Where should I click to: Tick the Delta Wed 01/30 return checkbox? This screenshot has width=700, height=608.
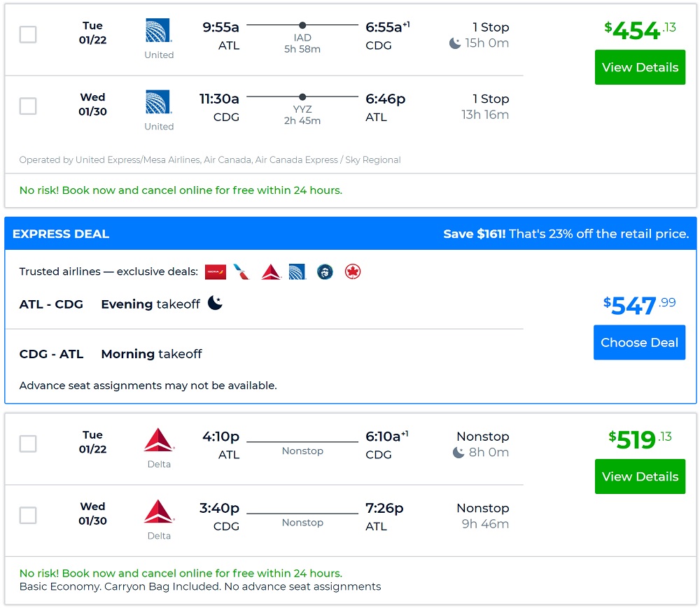(28, 516)
